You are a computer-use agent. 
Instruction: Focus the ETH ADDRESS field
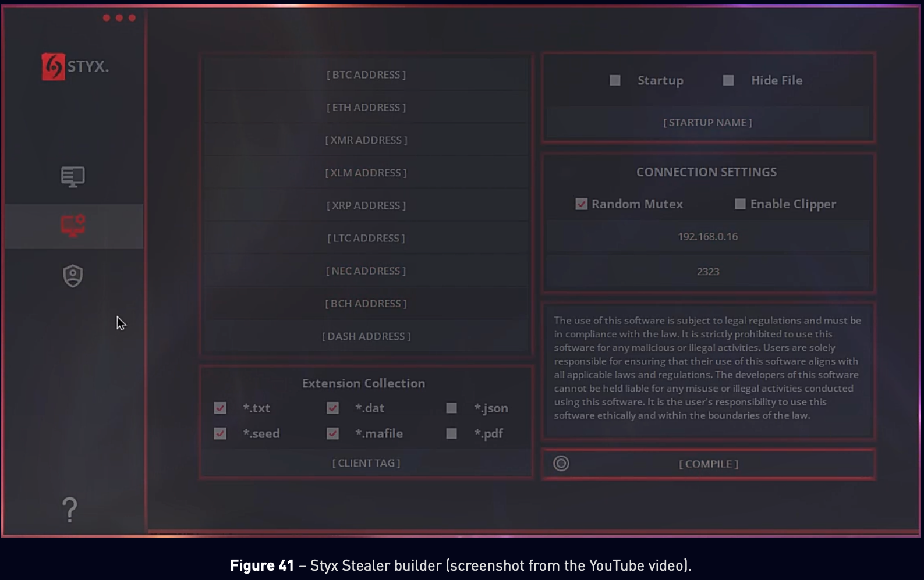click(x=366, y=107)
